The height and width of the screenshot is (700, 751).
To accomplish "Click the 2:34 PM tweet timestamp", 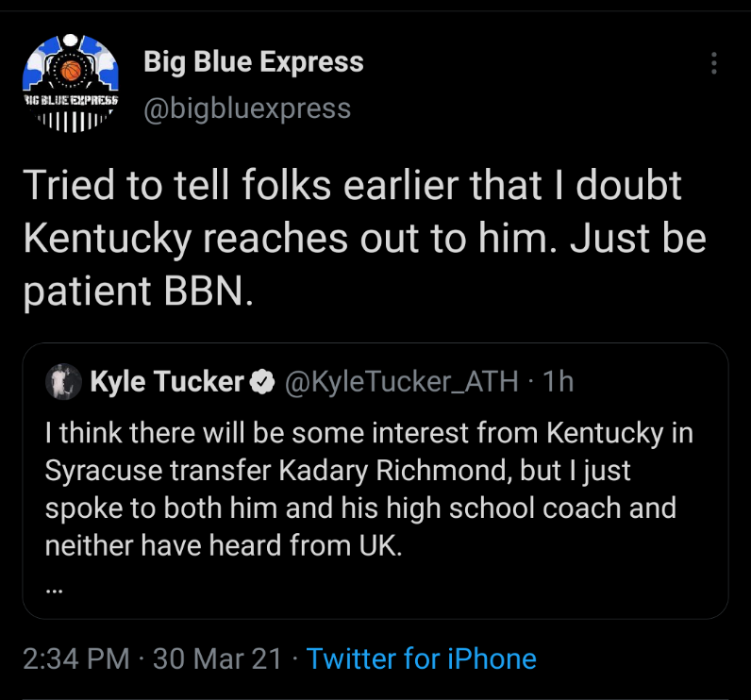I will pos(75,658).
